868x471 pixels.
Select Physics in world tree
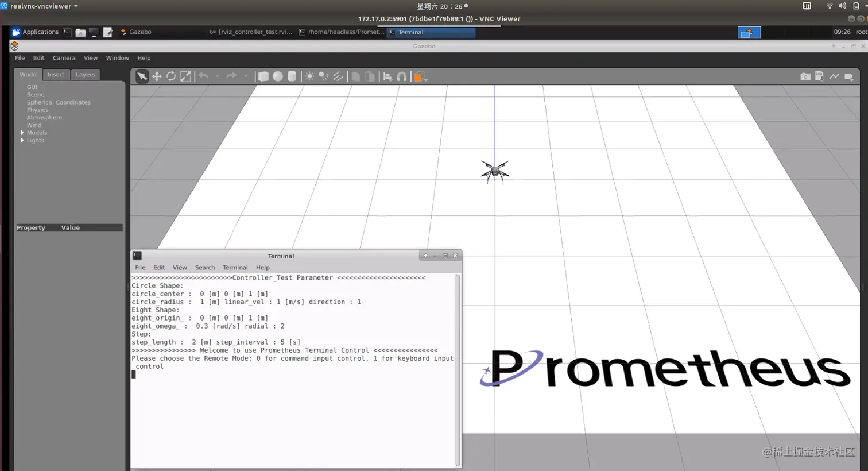pyautogui.click(x=37, y=110)
